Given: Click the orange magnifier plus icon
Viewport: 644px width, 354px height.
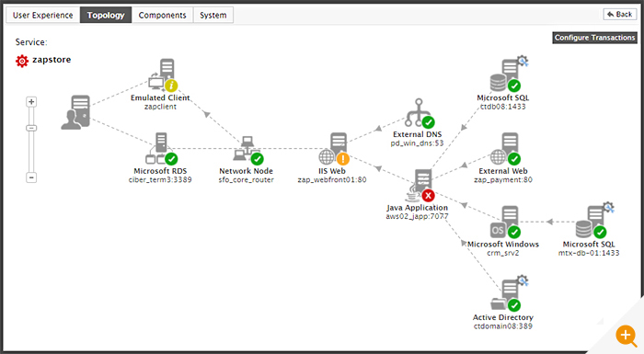Looking at the screenshot, I should point(626,335).
